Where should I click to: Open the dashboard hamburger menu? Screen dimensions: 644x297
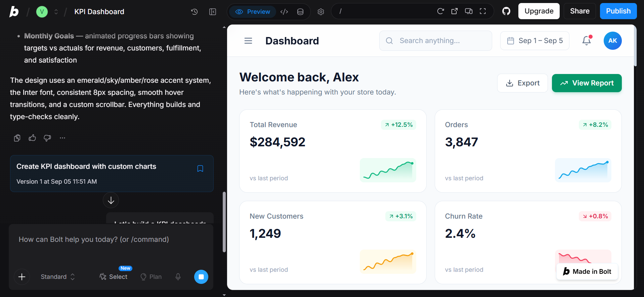coord(248,41)
